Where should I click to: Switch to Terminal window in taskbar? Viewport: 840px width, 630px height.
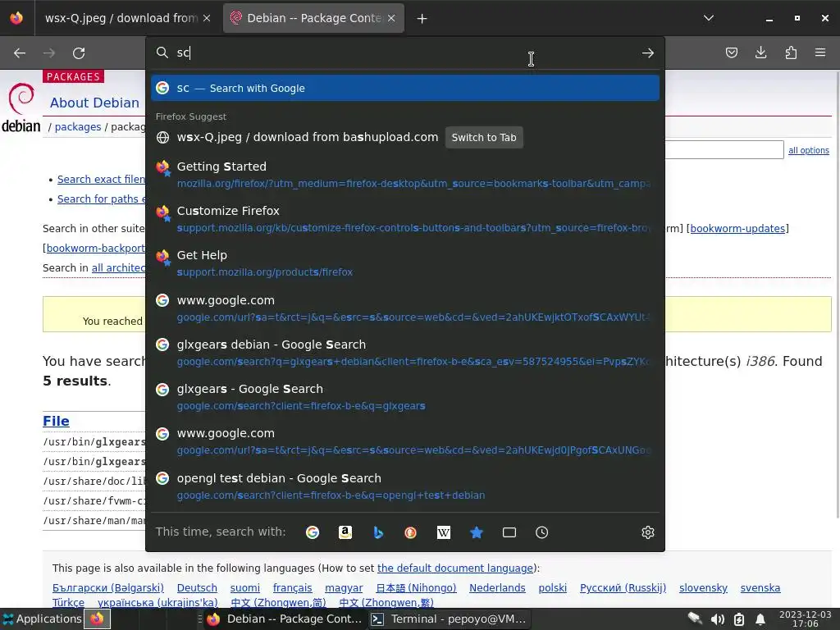(x=449, y=619)
